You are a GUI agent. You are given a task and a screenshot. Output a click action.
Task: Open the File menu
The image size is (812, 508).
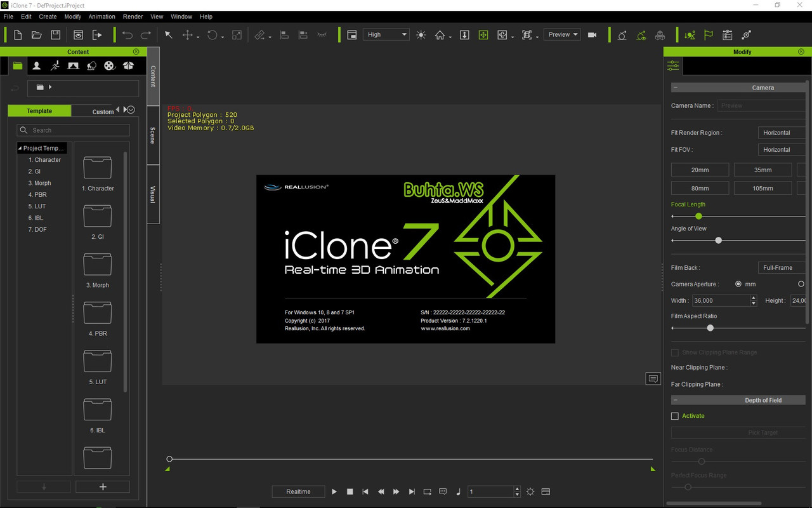click(x=8, y=17)
